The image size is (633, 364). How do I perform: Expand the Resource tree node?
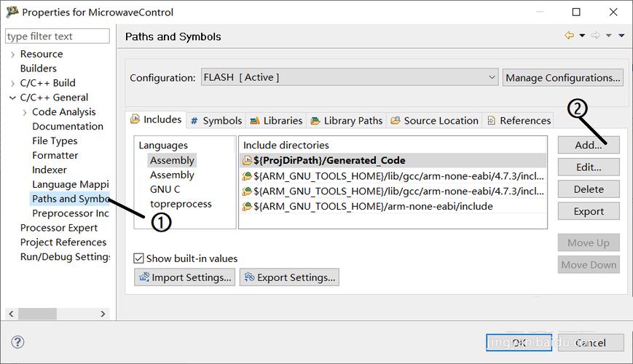(x=12, y=54)
